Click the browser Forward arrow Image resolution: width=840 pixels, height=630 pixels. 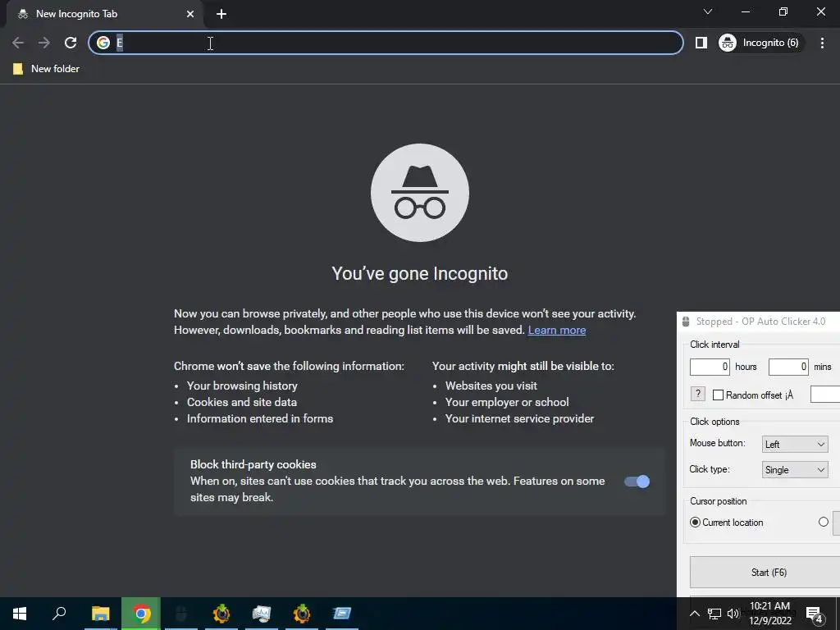[44, 43]
